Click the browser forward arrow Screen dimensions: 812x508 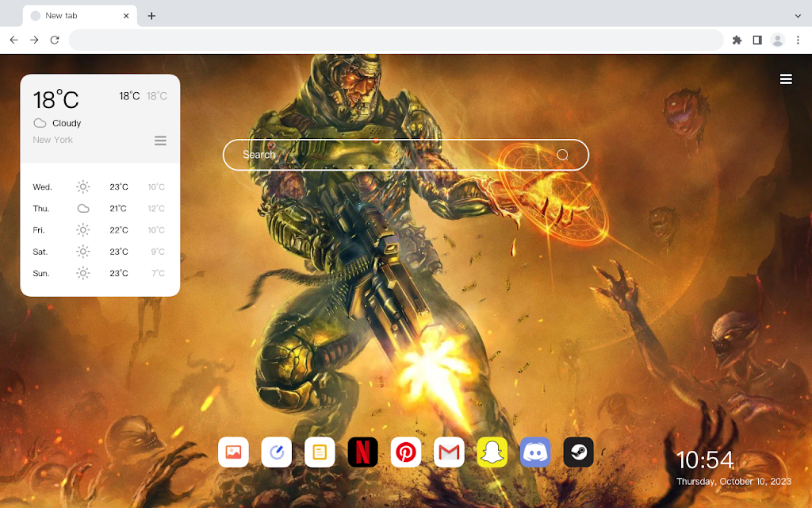coord(34,40)
